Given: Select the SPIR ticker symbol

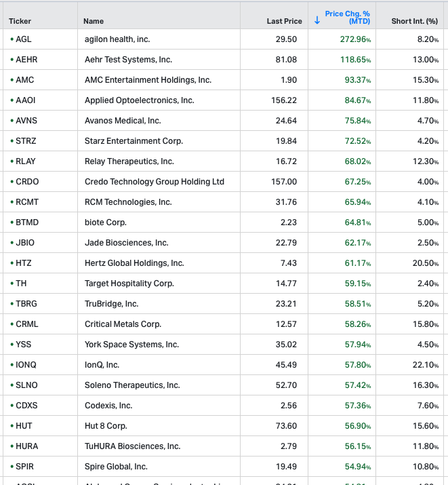Looking at the screenshot, I should pyautogui.click(x=25, y=467).
